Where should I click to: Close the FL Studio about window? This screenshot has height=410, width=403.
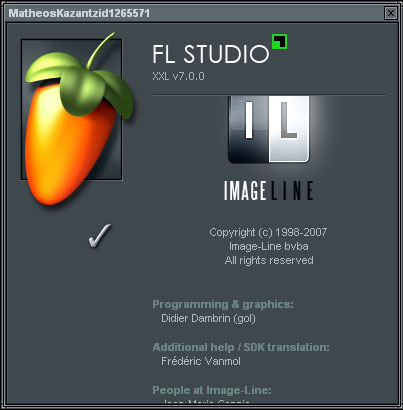coord(391,13)
